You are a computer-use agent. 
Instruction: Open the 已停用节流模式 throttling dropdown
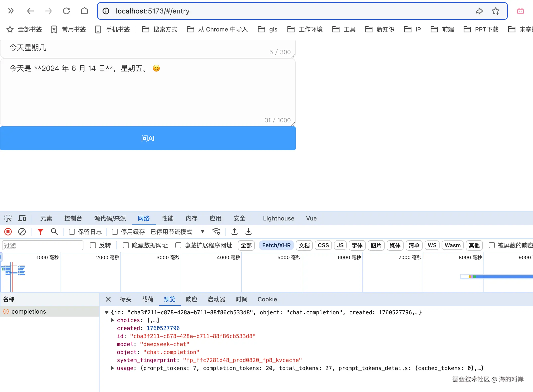pos(203,232)
